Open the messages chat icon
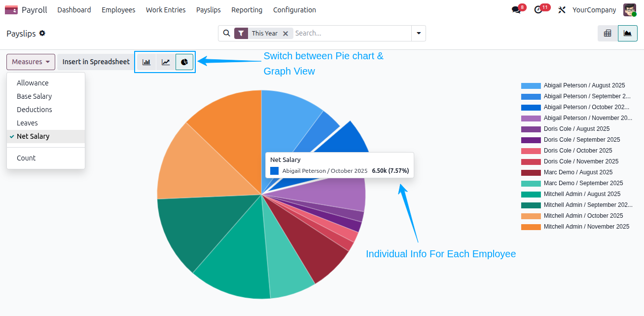 pyautogui.click(x=516, y=10)
